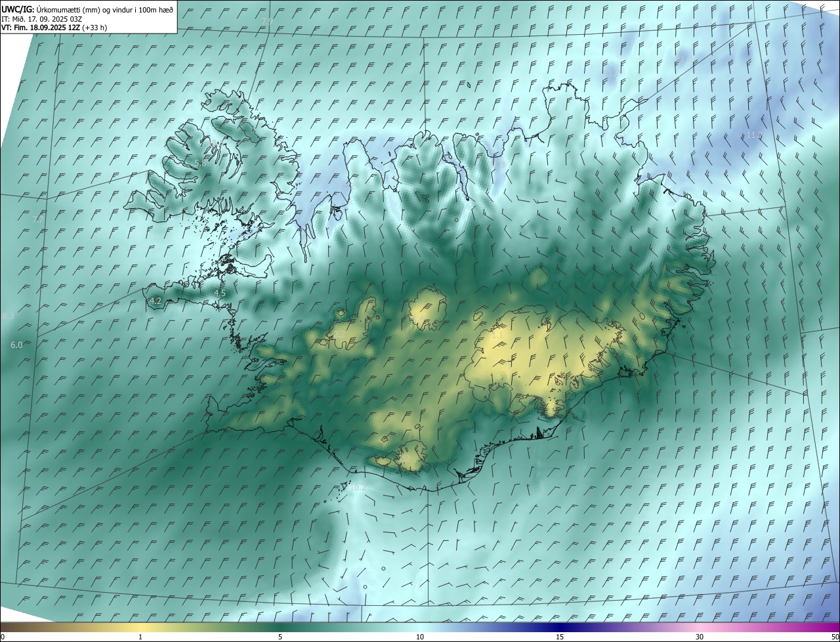The image size is (840, 642).
Task: Click the 6.0 value label on the map
Action: tap(16, 345)
